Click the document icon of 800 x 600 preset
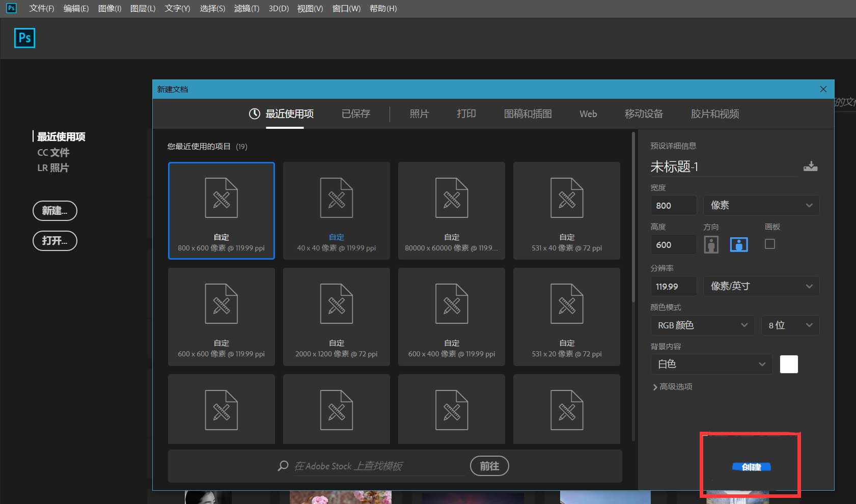The image size is (856, 504). [x=221, y=198]
